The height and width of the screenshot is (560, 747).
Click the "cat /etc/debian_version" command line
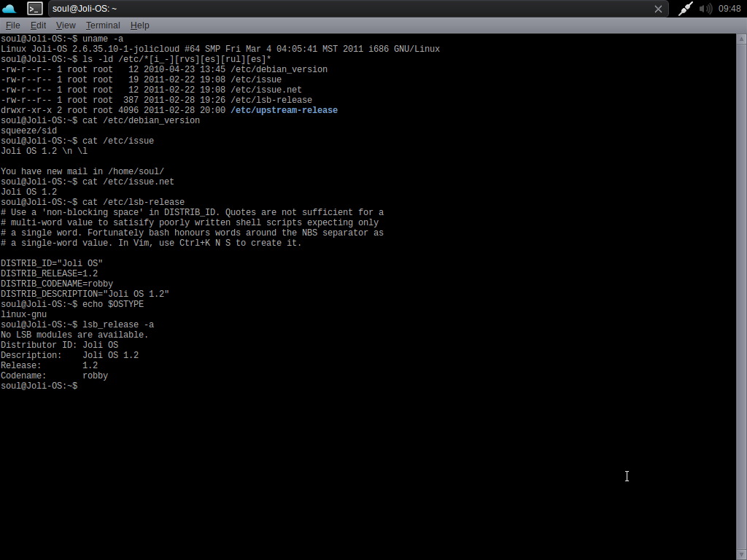click(x=100, y=120)
